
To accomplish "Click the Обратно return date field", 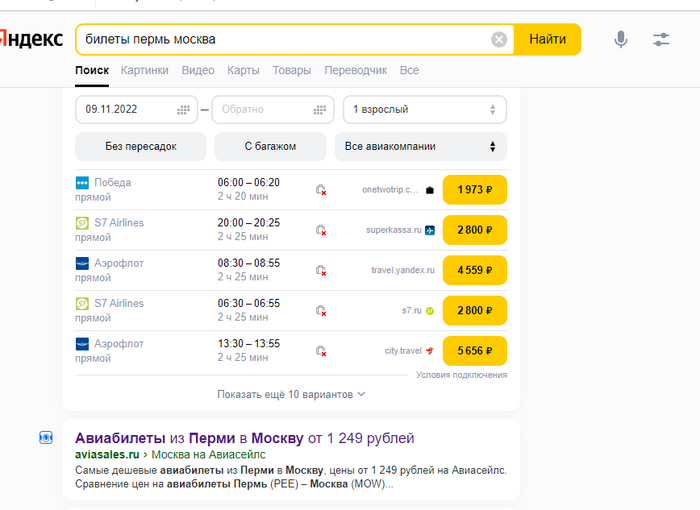I will (x=273, y=109).
